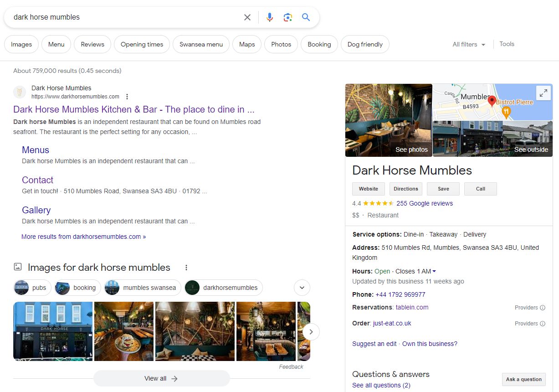Get Directions to Dark Horse Mumbles
This screenshot has height=392, width=559.
coord(406,189)
